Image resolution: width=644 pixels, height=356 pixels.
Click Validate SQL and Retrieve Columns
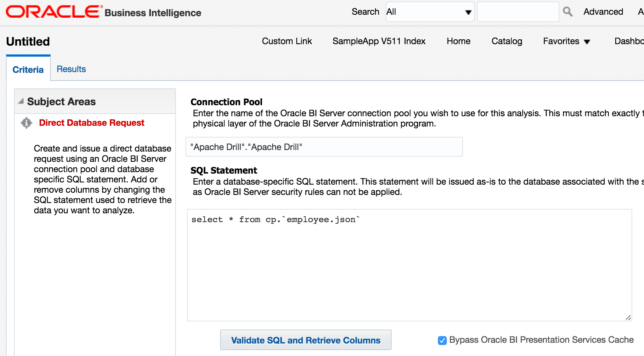pyautogui.click(x=305, y=340)
